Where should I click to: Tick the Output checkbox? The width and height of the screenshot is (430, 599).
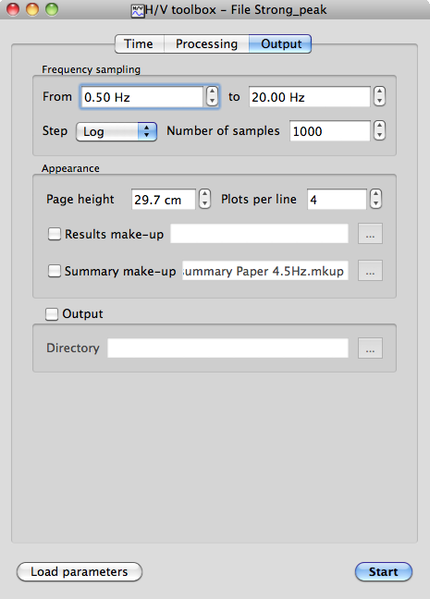point(52,314)
